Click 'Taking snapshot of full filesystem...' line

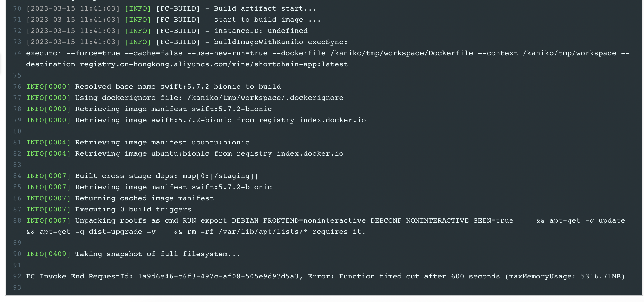pyautogui.click(x=158, y=254)
